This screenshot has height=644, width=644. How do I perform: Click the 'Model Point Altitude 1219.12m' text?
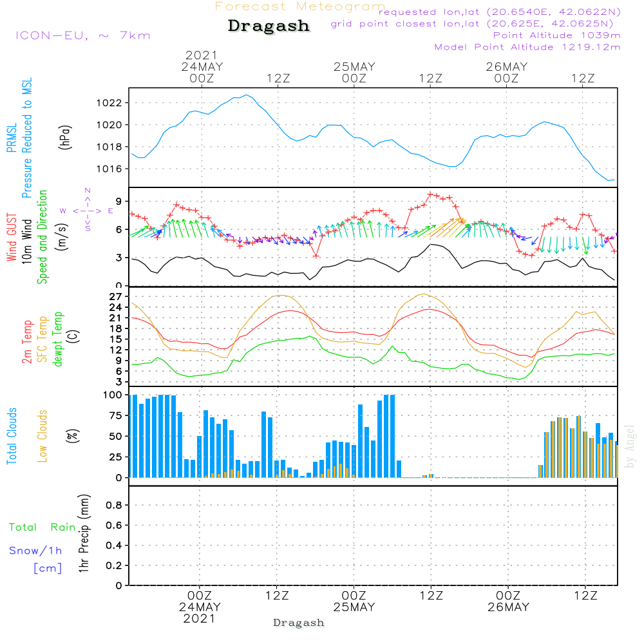click(x=527, y=47)
